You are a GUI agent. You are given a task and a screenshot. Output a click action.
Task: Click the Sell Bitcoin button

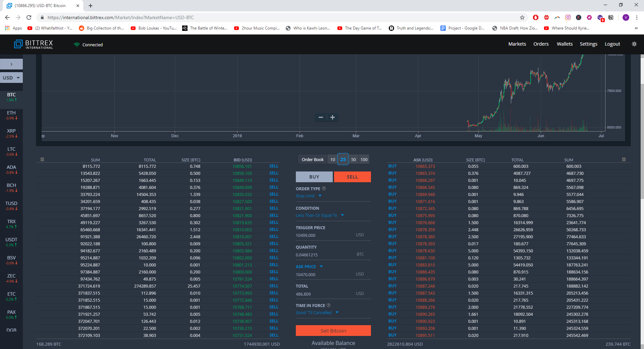tap(333, 331)
